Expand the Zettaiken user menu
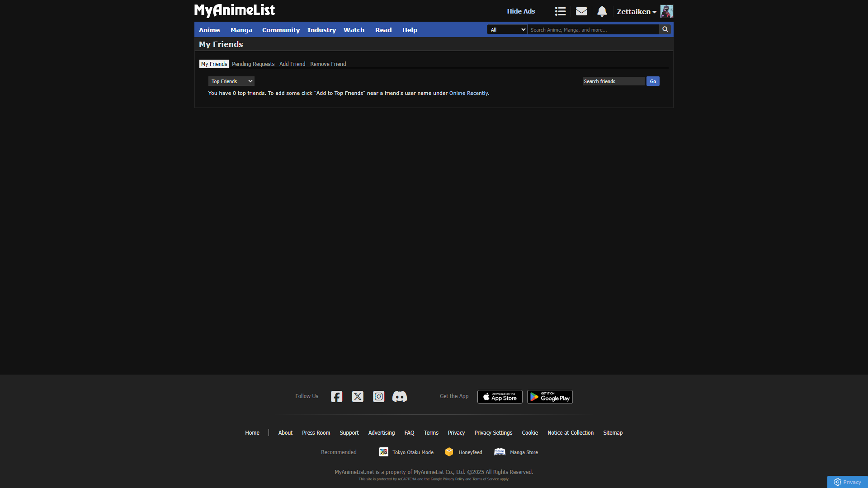 point(636,12)
